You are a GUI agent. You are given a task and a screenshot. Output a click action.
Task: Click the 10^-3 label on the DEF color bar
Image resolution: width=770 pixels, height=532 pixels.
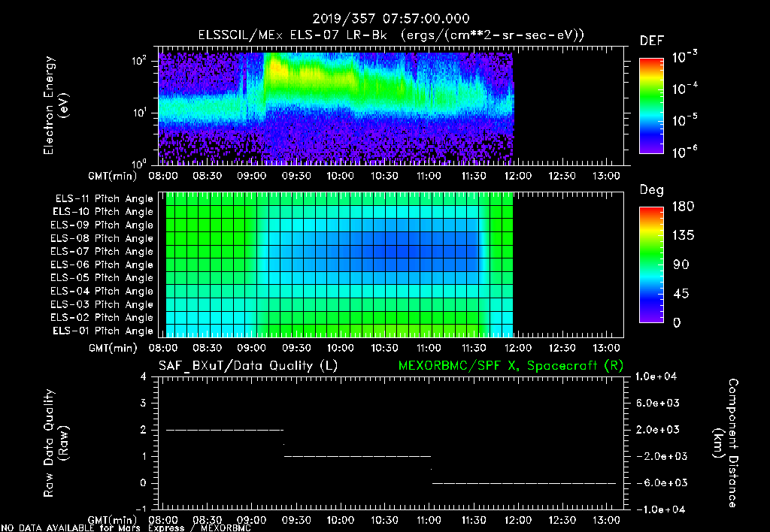click(684, 56)
